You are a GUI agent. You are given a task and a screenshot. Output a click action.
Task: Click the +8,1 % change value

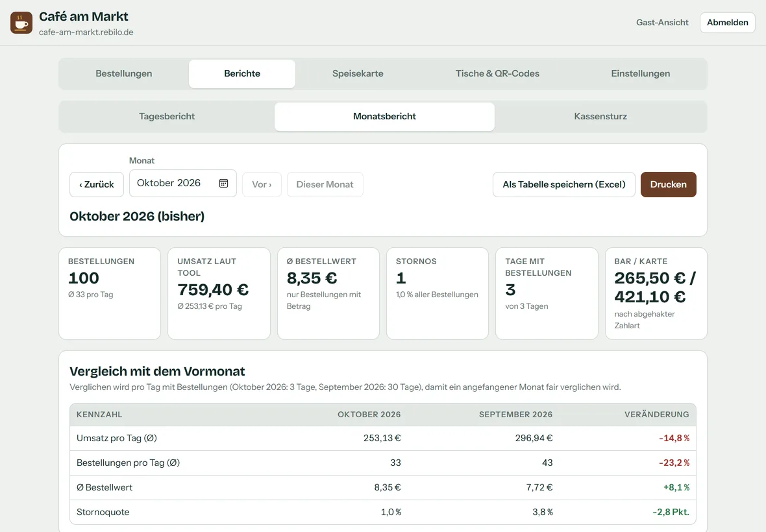(x=676, y=488)
